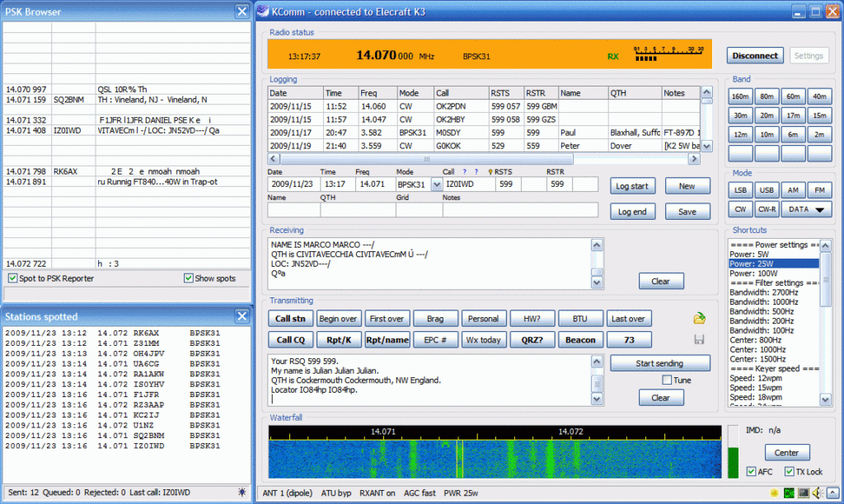Open the Mode dropdown showing BPSK31

[436, 185]
